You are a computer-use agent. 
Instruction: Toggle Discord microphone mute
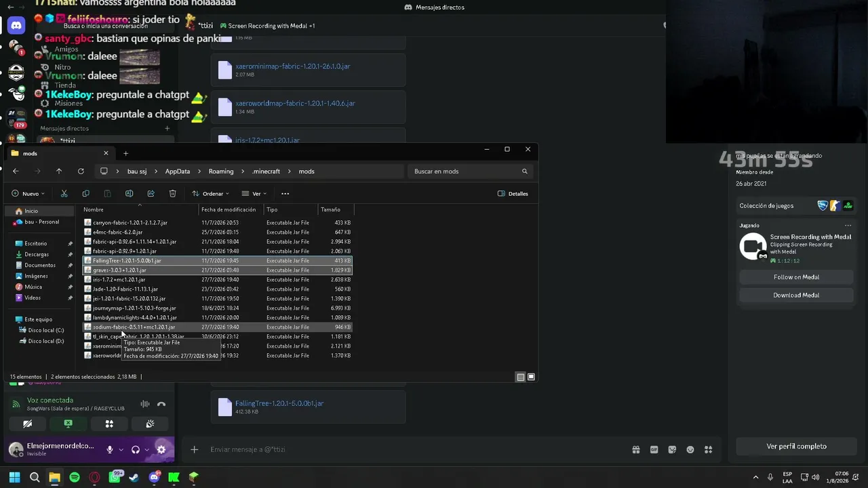pyautogui.click(x=109, y=449)
